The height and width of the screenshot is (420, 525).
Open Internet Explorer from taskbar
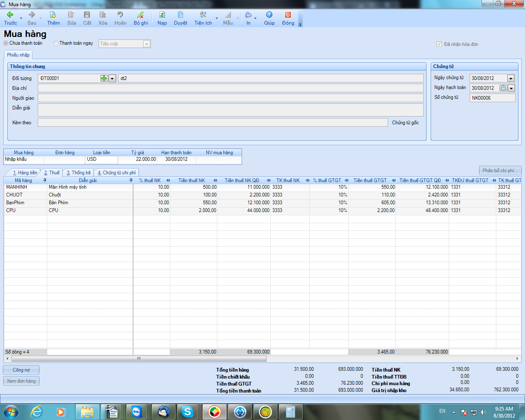[x=37, y=411]
